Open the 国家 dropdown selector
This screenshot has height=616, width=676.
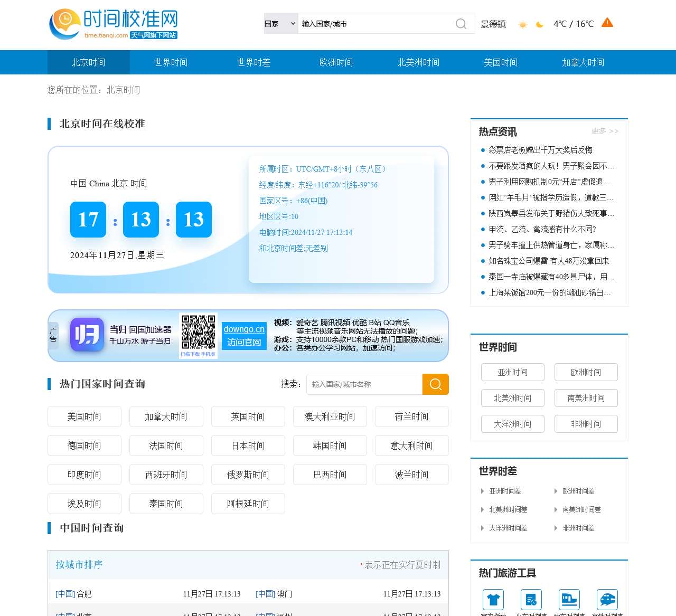pos(280,24)
